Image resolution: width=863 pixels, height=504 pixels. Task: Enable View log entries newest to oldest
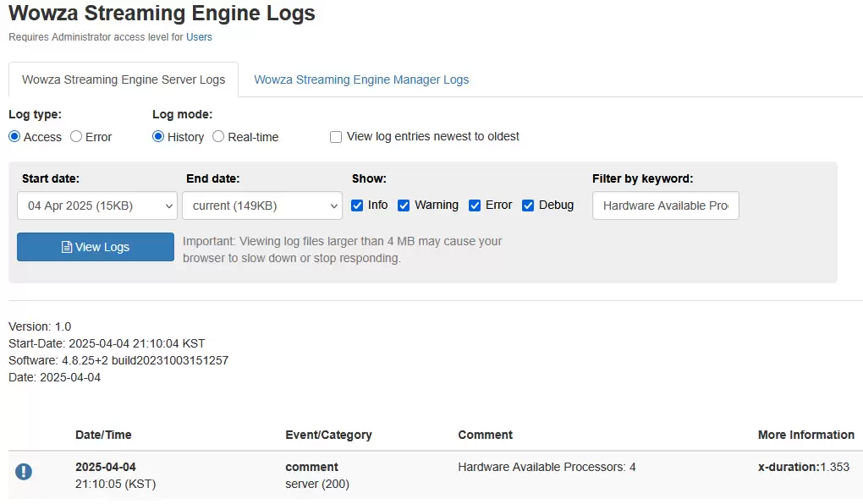click(x=336, y=137)
